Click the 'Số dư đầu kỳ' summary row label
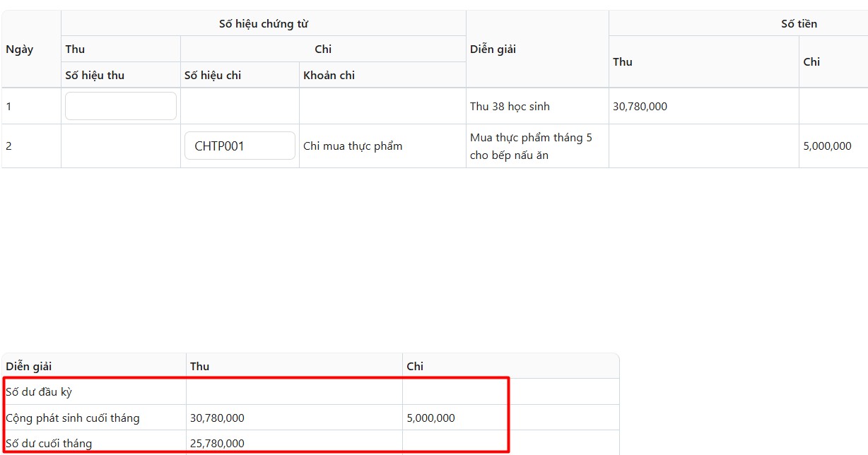The width and height of the screenshot is (868, 455). 39,391
